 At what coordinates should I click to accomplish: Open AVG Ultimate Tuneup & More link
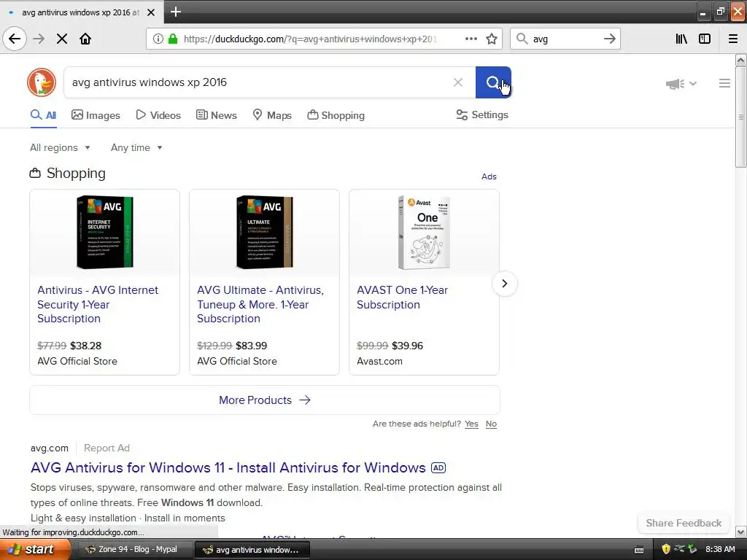pyautogui.click(x=260, y=304)
